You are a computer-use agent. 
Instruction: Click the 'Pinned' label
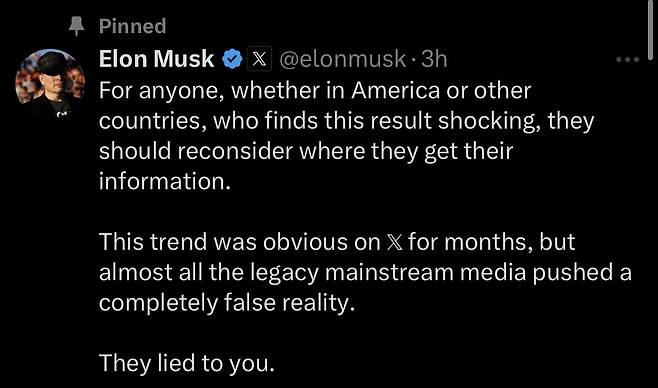pyautogui.click(x=133, y=26)
